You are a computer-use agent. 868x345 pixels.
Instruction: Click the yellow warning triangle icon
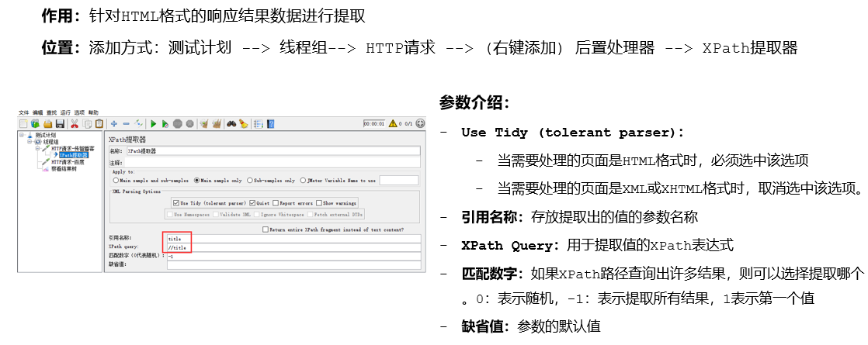click(x=393, y=124)
